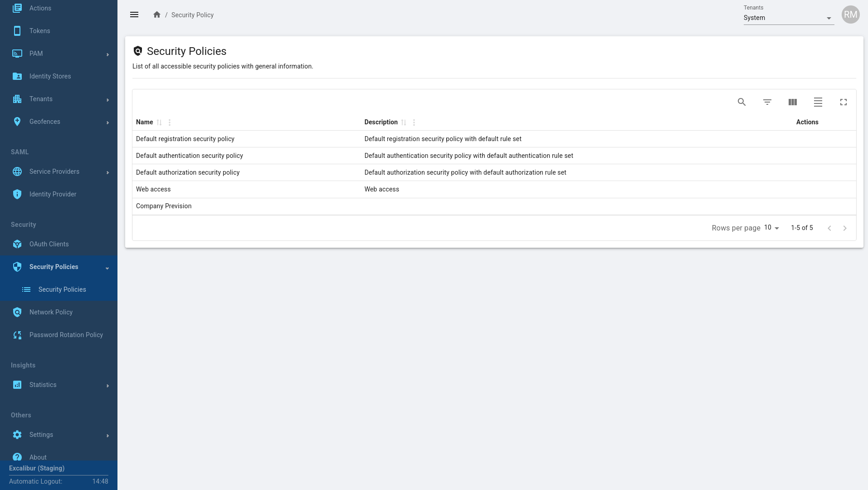Open Name column options menu
This screenshot has height=490, width=868.
click(170, 122)
